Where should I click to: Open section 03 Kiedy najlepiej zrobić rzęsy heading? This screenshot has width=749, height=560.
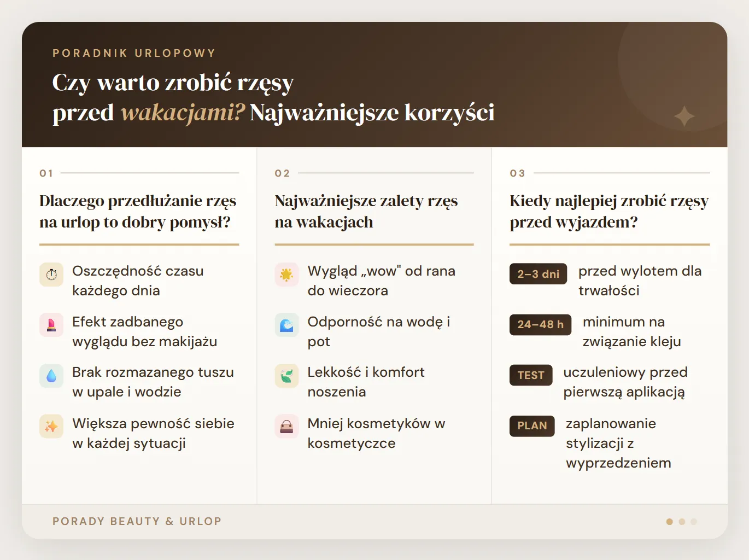click(x=608, y=211)
